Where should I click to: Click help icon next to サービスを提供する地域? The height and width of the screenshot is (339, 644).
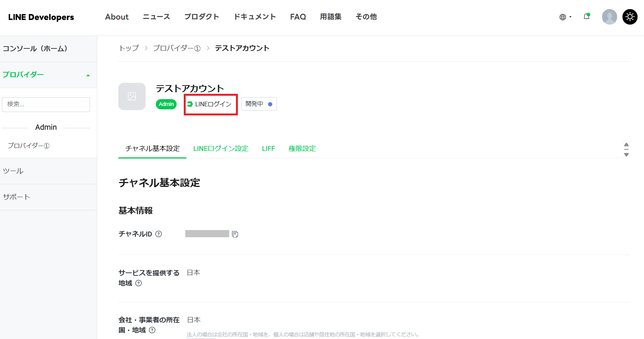pos(139,283)
